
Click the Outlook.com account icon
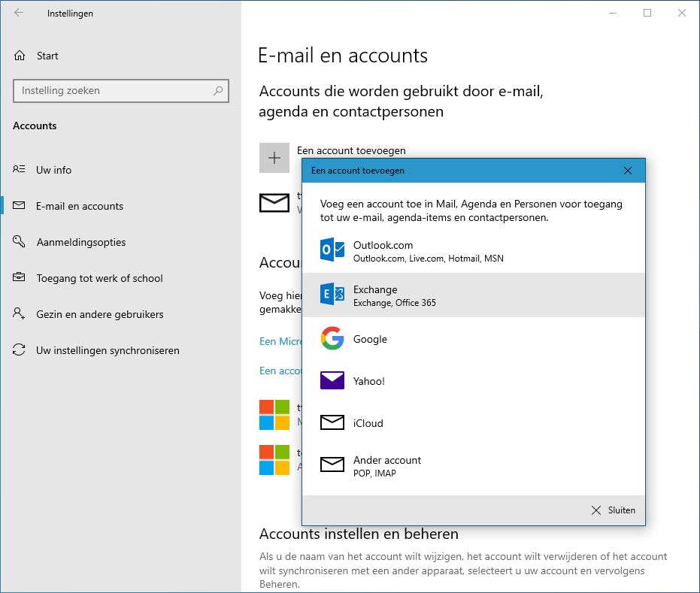tap(332, 250)
